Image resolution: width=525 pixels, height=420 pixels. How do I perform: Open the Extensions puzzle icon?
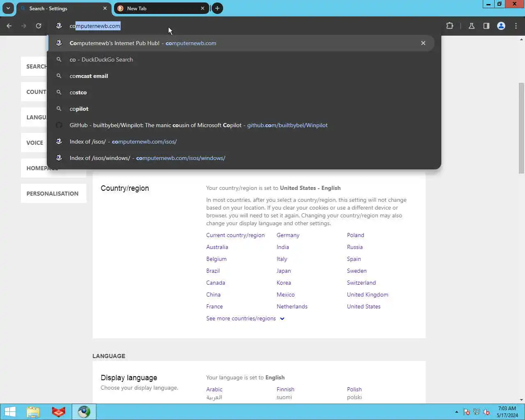[450, 26]
